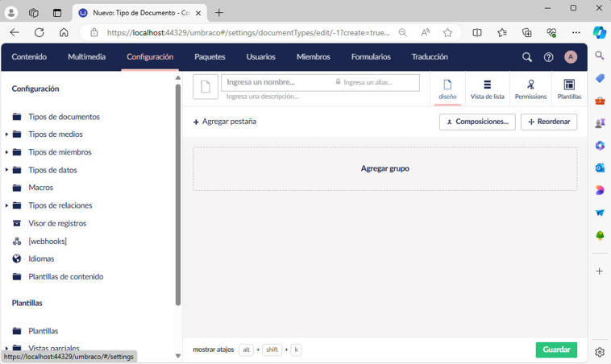Click the Visor de registros box icon
The width and height of the screenshot is (611, 364).
pos(17,223)
